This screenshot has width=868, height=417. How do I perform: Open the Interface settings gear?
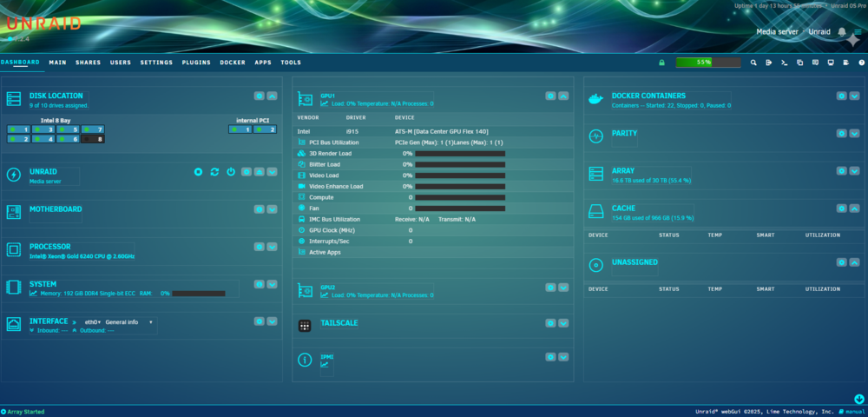[x=259, y=321]
